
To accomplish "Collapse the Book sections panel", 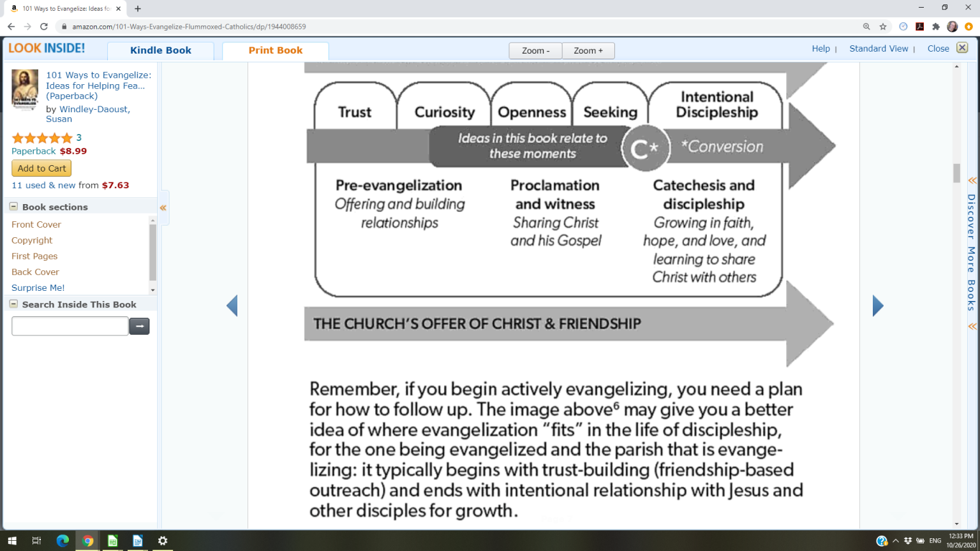I will [13, 207].
